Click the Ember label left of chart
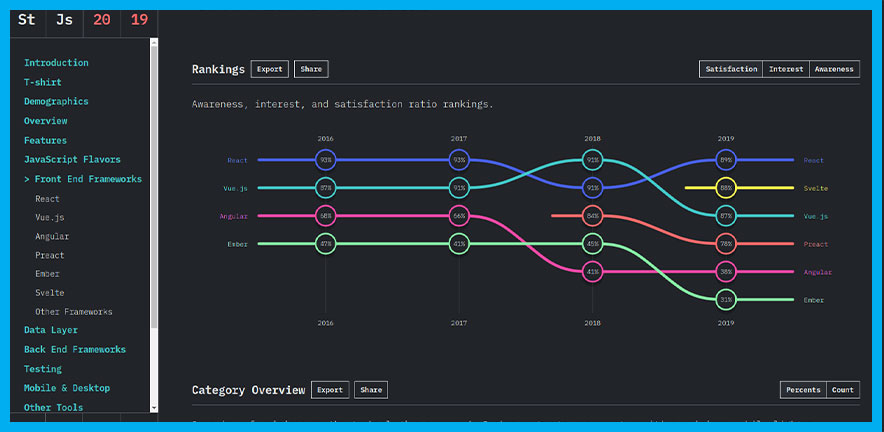Image resolution: width=884 pixels, height=432 pixels. point(237,244)
